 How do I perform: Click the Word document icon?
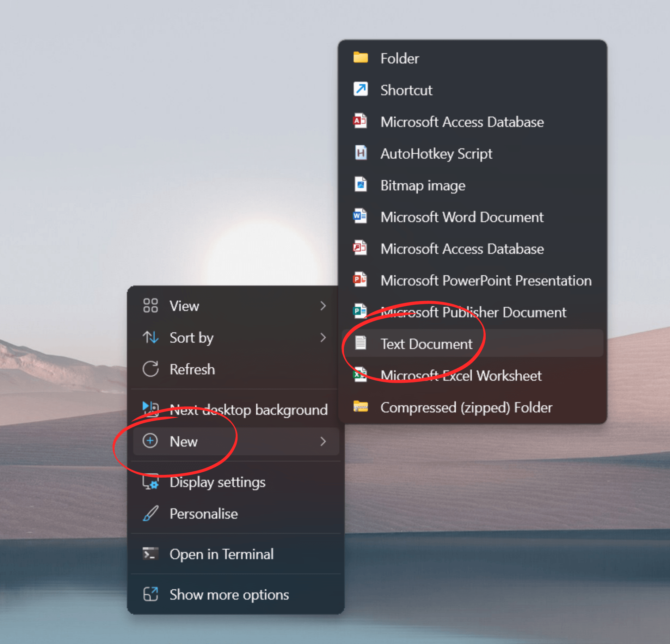[360, 216]
